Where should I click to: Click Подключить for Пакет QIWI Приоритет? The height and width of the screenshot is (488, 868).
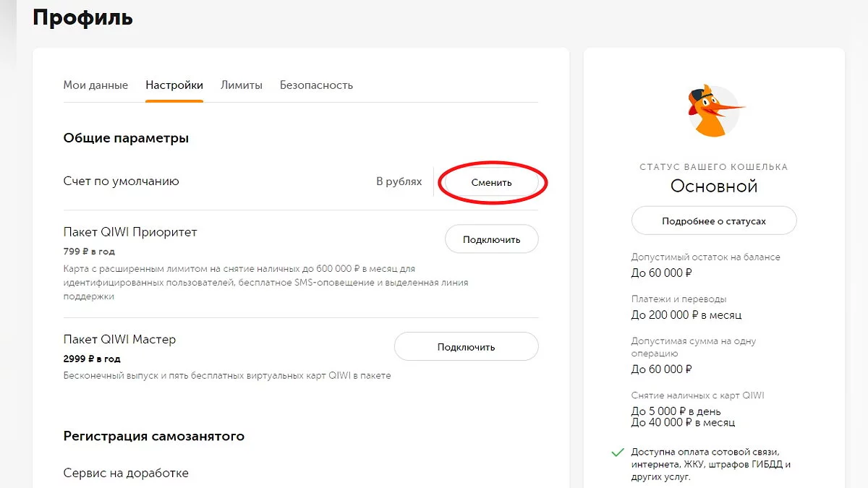491,239
